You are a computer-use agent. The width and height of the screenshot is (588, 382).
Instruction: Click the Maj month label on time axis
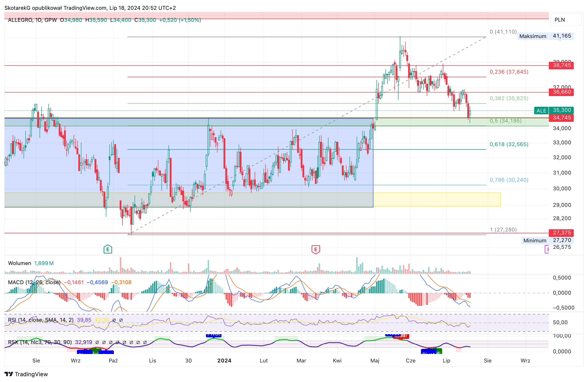point(375,360)
